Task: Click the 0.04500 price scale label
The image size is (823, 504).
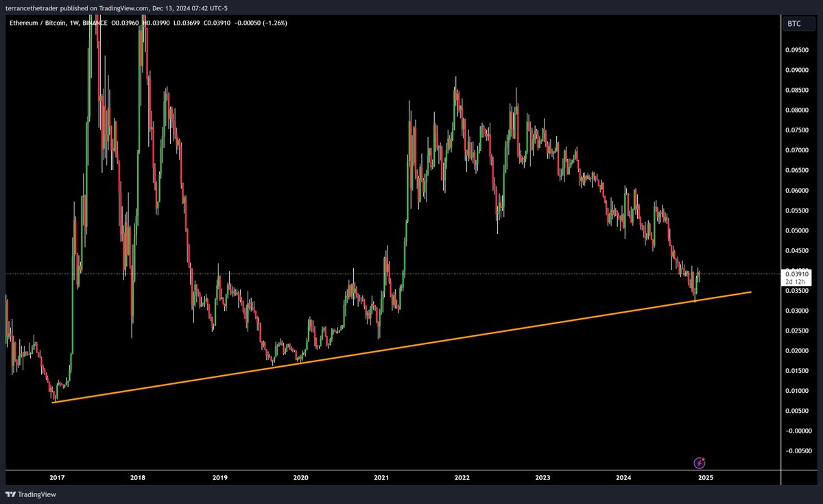Action: [x=798, y=250]
